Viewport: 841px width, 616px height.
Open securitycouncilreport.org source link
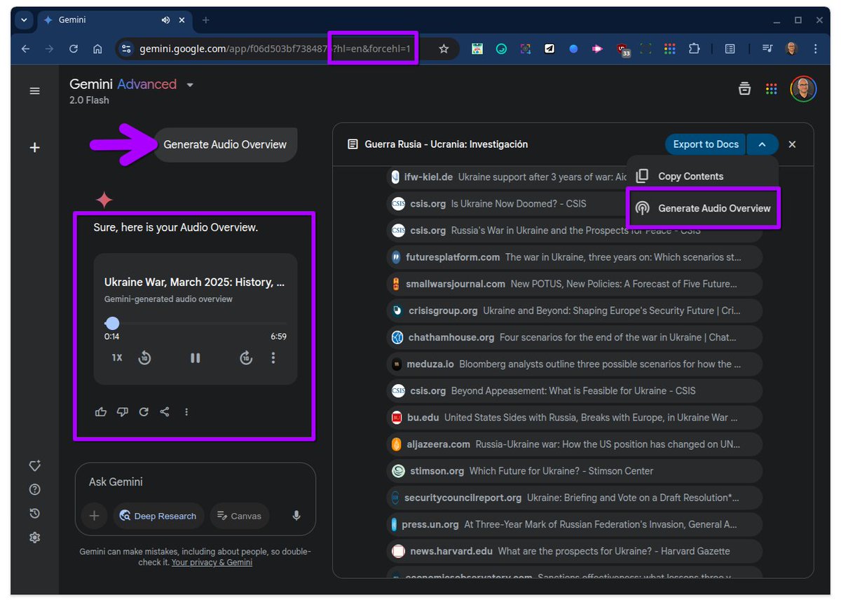(x=575, y=498)
